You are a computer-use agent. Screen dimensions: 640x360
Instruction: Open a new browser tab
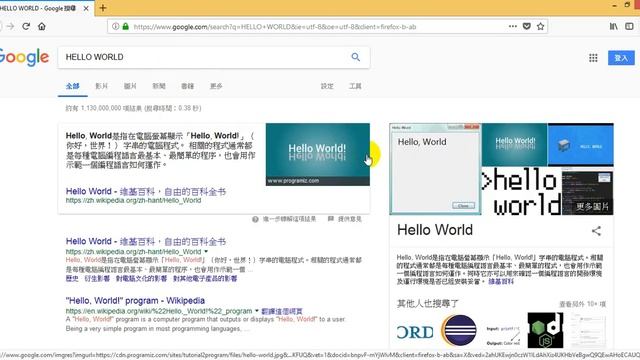(103, 8)
